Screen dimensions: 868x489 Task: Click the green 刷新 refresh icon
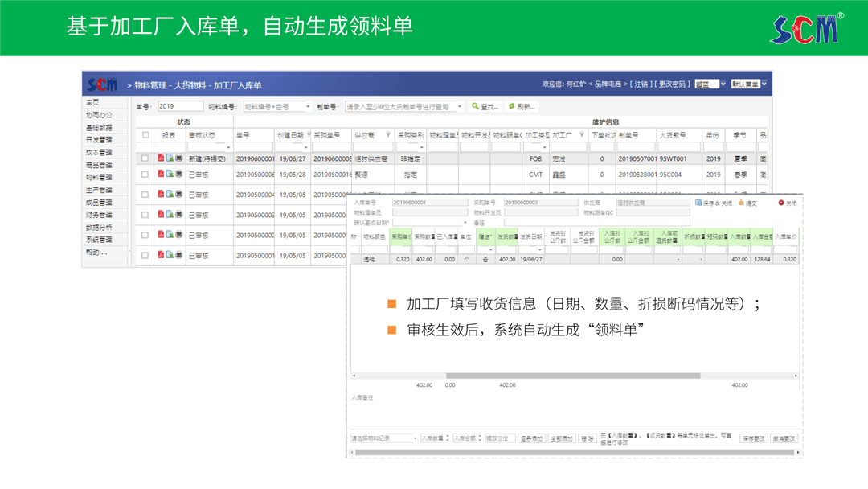tap(512, 105)
